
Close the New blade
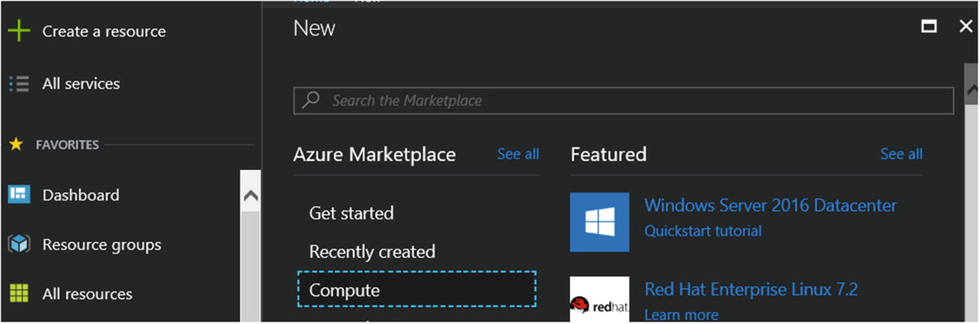966,27
